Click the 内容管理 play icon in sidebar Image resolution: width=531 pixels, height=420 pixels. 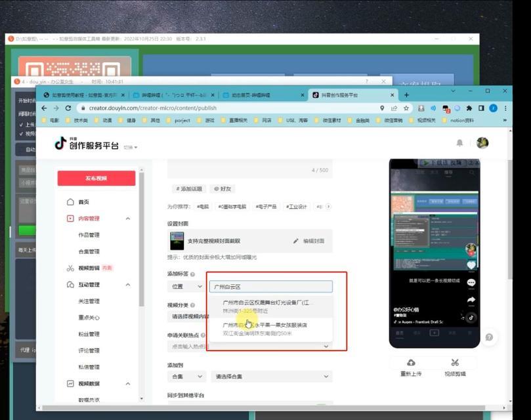(70, 219)
